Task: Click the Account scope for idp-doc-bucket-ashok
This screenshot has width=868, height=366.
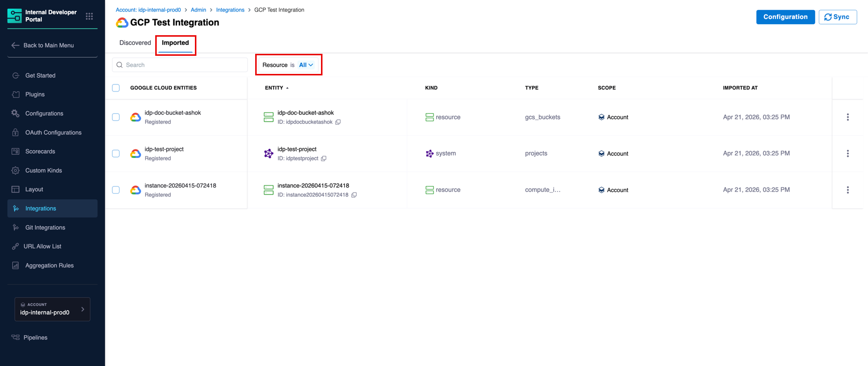Action: (613, 117)
